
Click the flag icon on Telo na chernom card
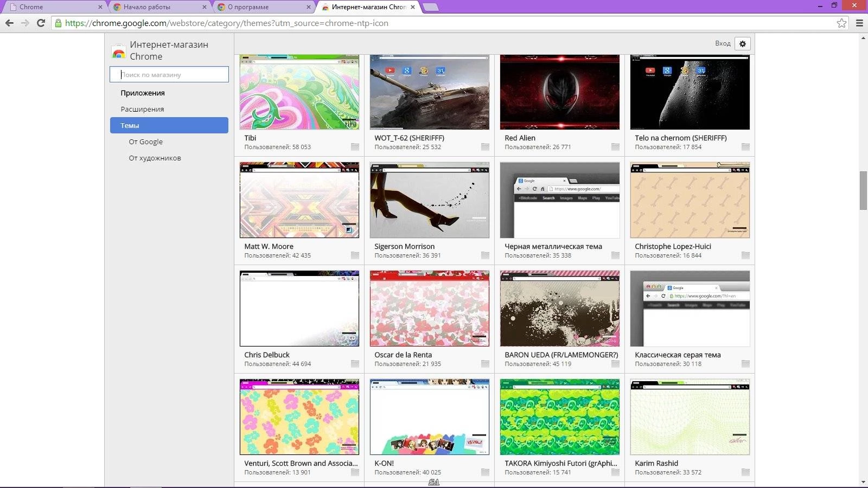click(745, 147)
